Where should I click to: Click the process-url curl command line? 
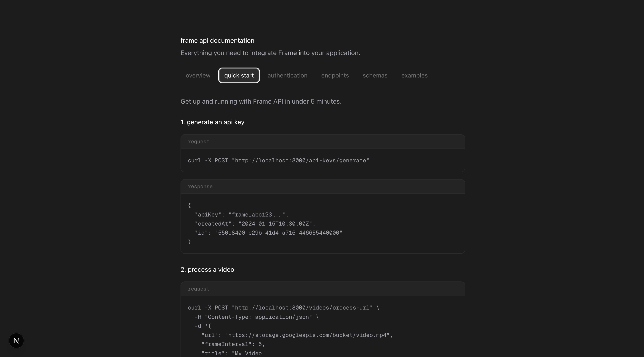(x=283, y=308)
